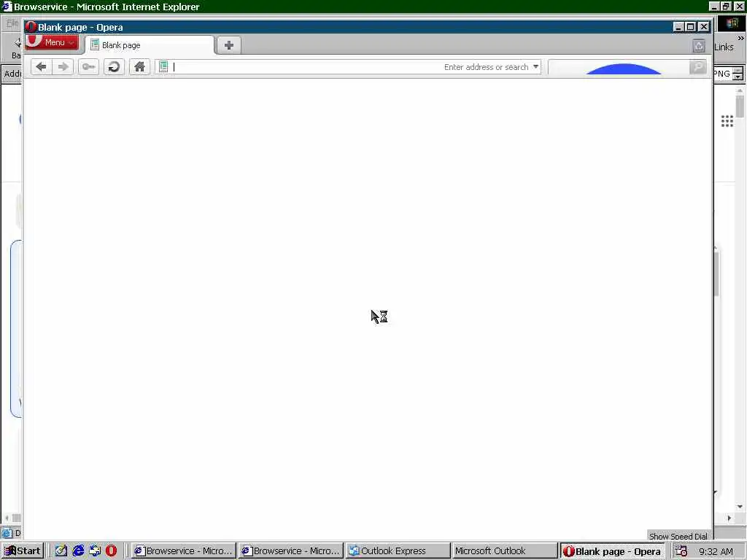Open the Start menu
The image size is (747, 560).
coord(23,551)
